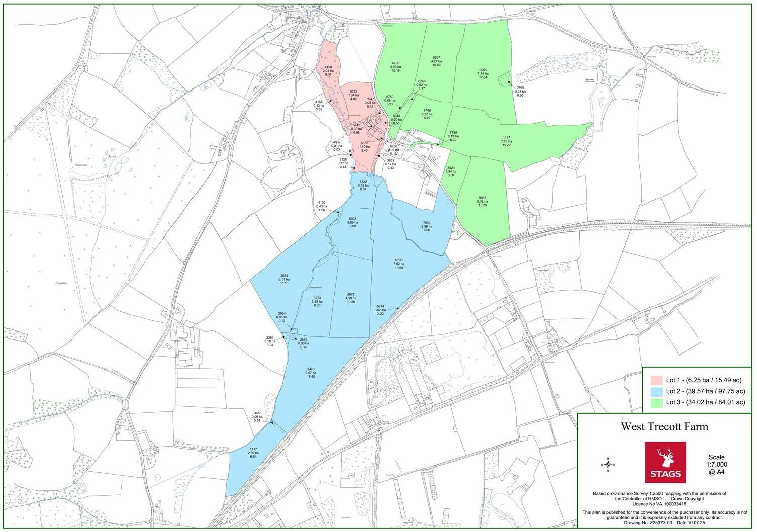Click green parcel 9964 label
The image size is (757, 532).
[x=483, y=73]
